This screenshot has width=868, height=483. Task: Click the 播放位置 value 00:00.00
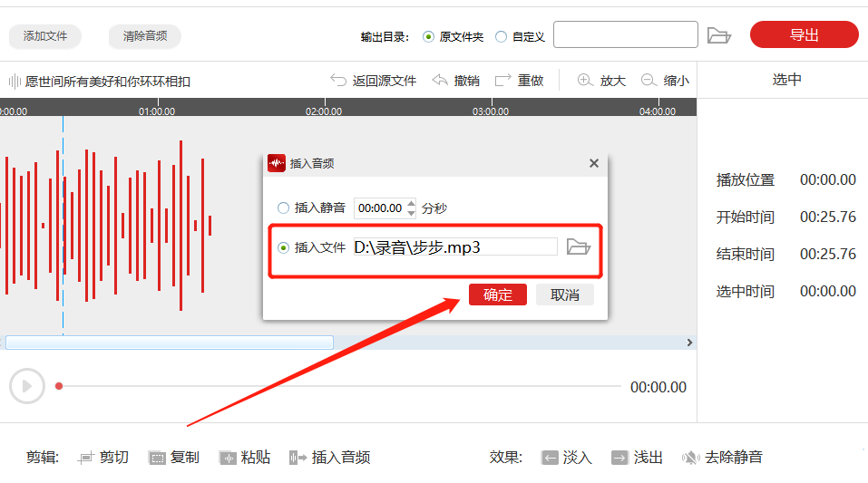827,179
